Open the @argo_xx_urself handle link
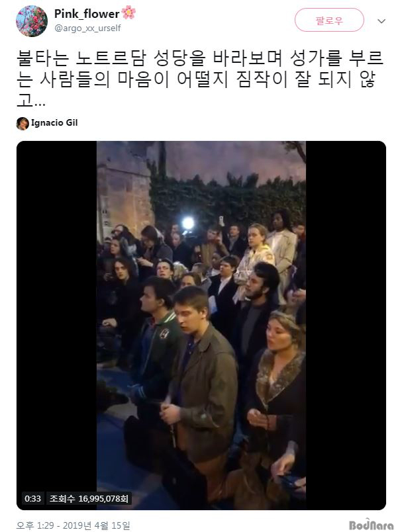Screen dimensions: 396x532 pos(87,28)
